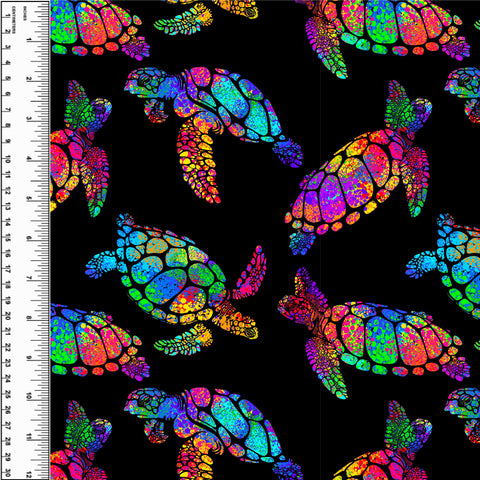Select the 11 inch mark number
The height and width of the screenshot is (480, 480).
(x=29, y=436)
